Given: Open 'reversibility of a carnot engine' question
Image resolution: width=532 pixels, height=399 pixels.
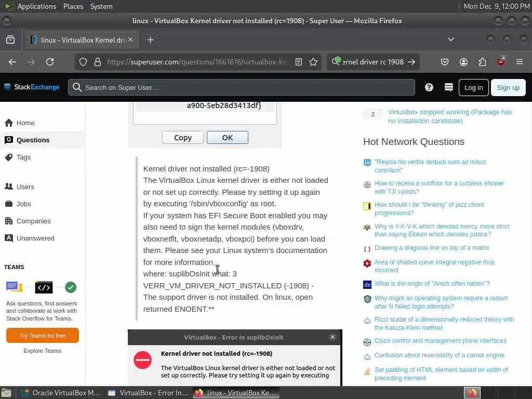Looking at the screenshot, I should point(440,355).
